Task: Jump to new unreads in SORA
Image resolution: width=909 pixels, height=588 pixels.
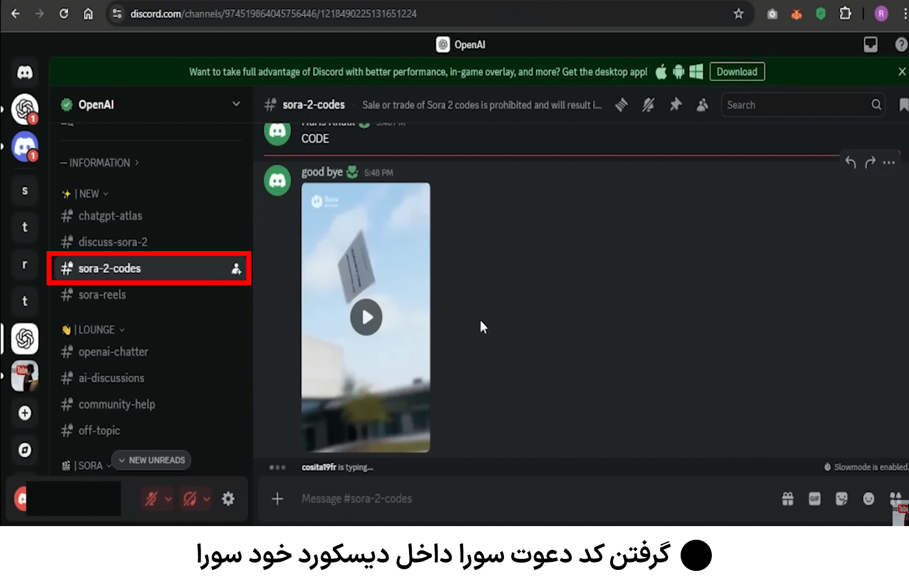Action: [x=151, y=460]
